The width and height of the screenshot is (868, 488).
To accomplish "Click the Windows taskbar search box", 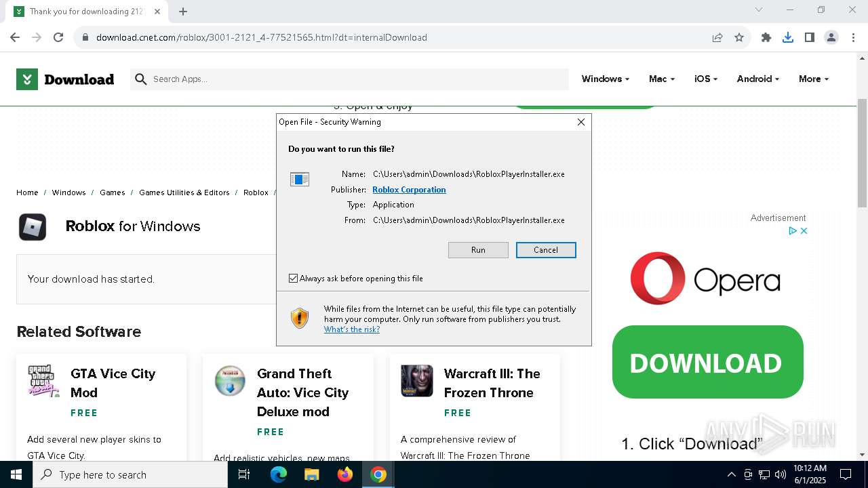I will click(130, 474).
